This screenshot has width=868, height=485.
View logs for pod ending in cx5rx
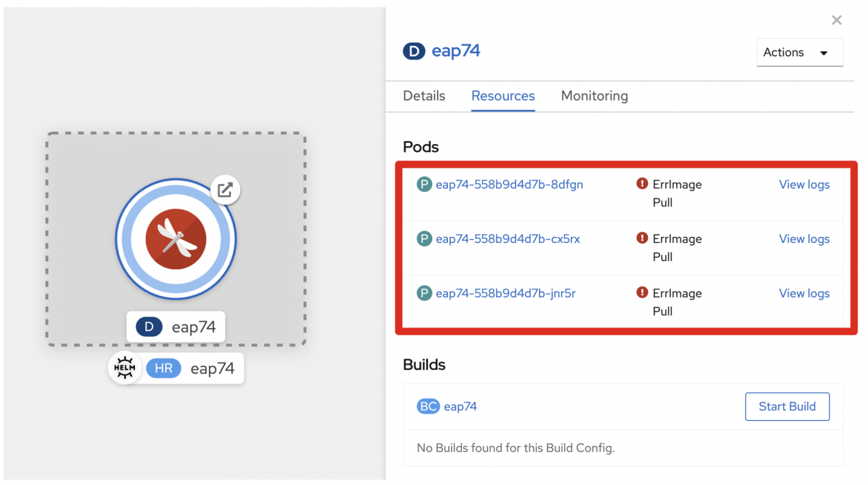click(804, 239)
